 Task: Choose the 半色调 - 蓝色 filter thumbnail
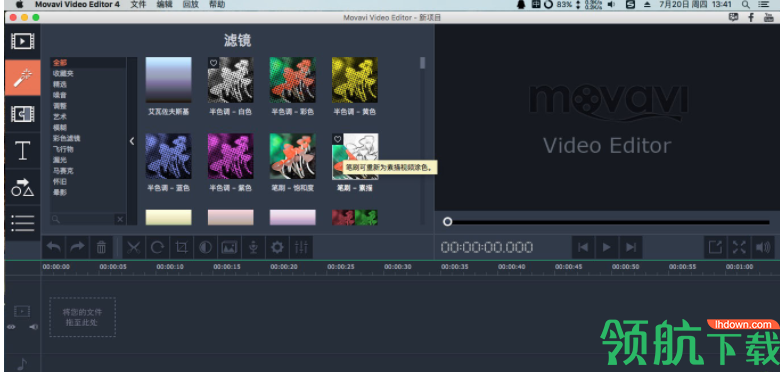pyautogui.click(x=169, y=156)
